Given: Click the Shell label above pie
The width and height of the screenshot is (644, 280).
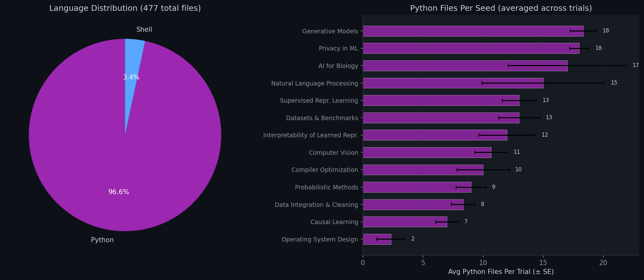Looking at the screenshot, I should pyautogui.click(x=144, y=30).
